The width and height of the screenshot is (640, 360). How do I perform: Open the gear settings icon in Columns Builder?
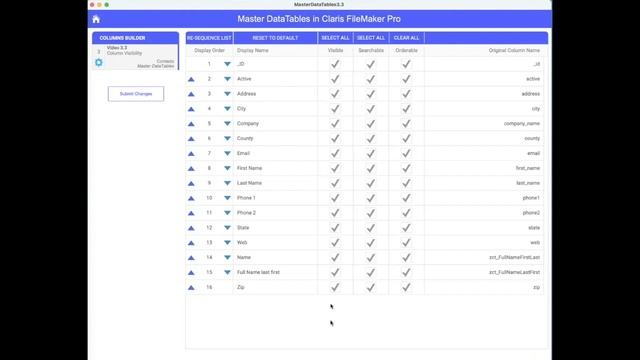[x=99, y=62]
